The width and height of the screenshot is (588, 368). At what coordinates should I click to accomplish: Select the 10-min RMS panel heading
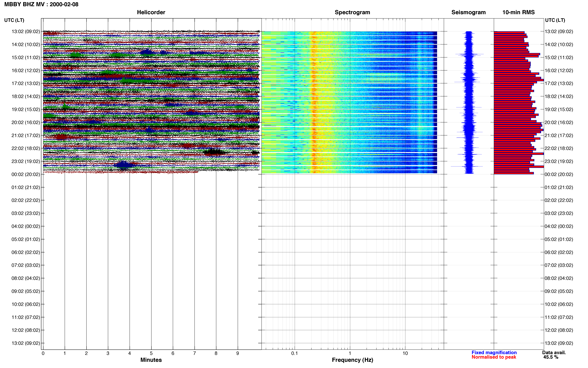(518, 12)
